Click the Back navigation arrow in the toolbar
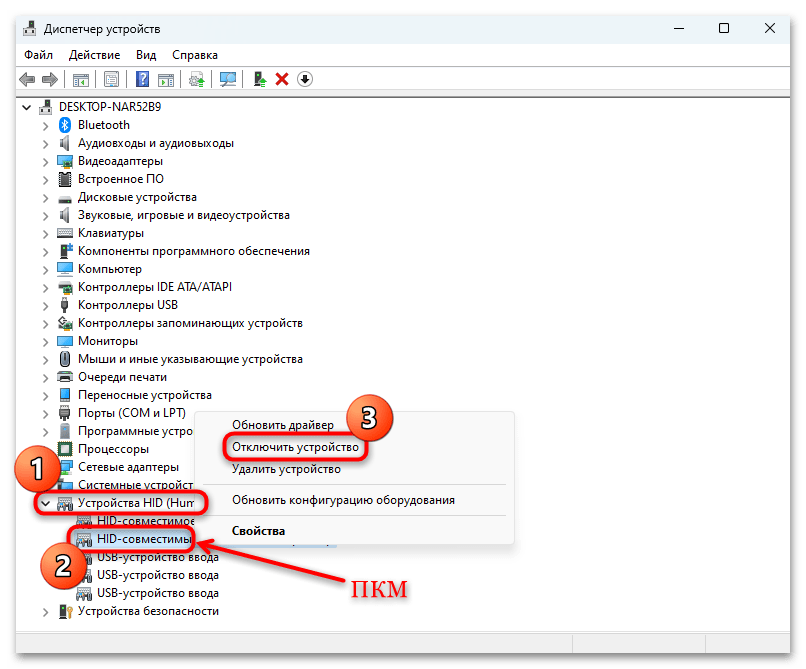The height and width of the screenshot is (669, 806). tap(27, 79)
